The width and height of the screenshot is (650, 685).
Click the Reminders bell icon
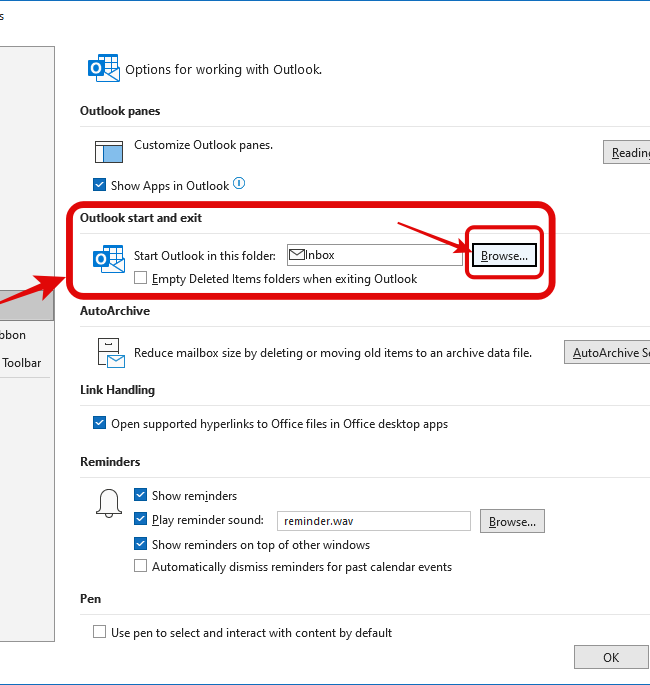[x=109, y=503]
